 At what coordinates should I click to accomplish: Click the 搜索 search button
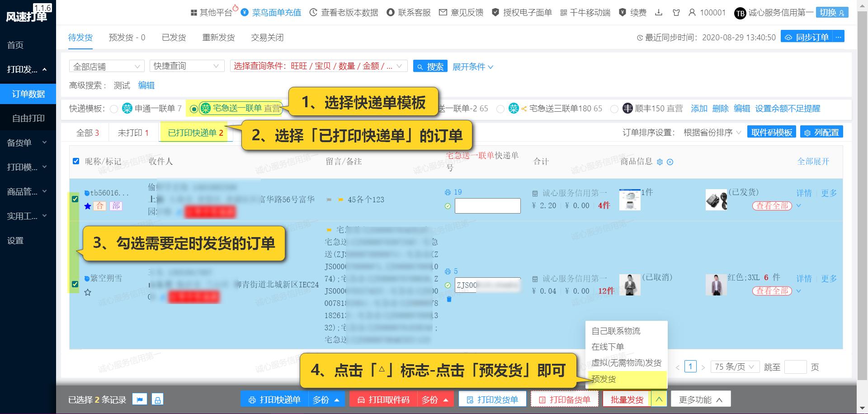(x=430, y=66)
